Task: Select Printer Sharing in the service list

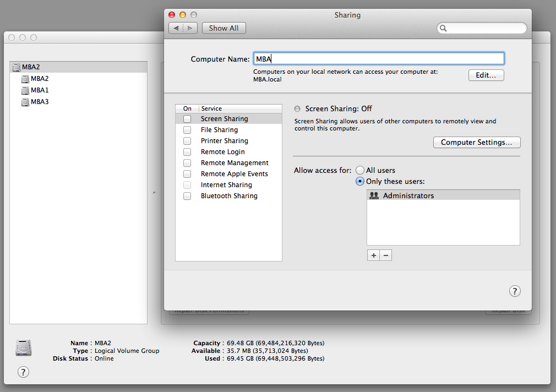Action: pos(228,141)
